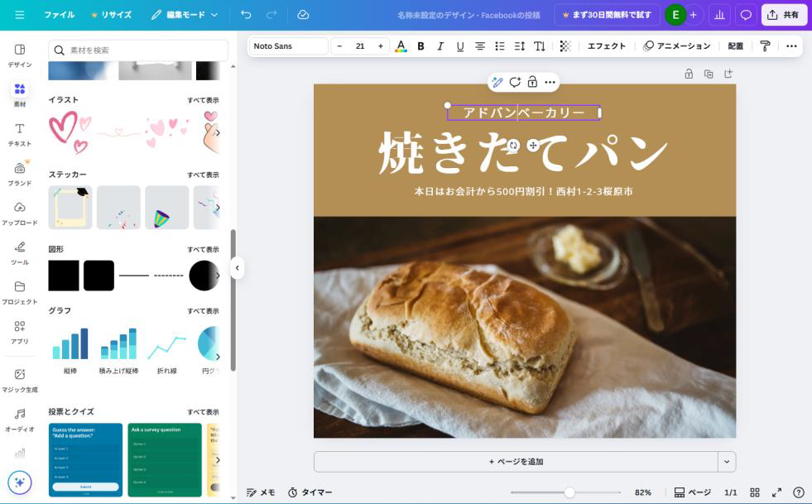812x504 pixels.
Task: Open the 素材 elements sidebar tab
Action: click(20, 95)
